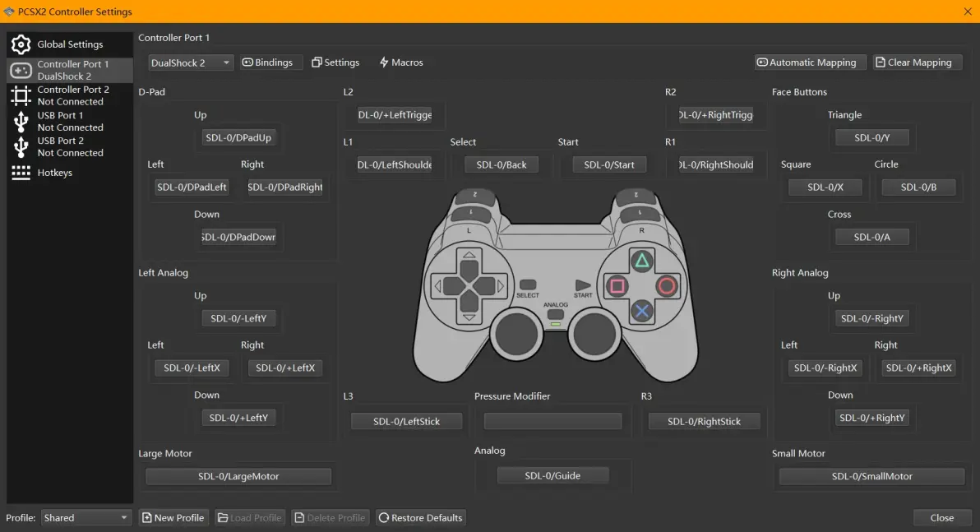Screen dimensions: 980x532
Task: Switch to the Macros tab
Action: pyautogui.click(x=401, y=62)
